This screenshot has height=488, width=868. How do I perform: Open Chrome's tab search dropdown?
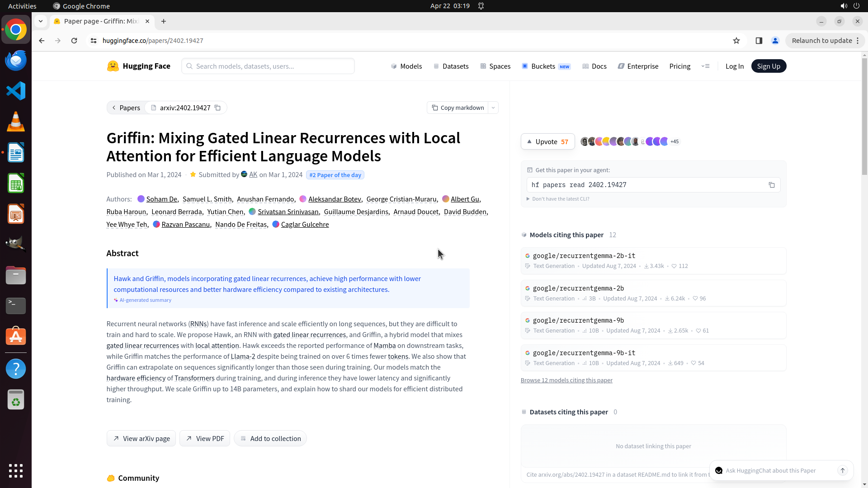click(41, 21)
